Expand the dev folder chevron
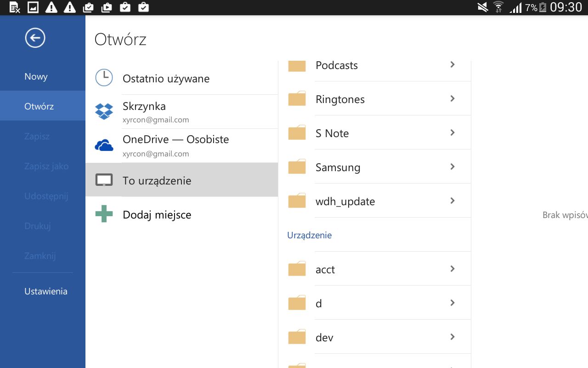Viewport: 588px width, 368px height. point(452,337)
